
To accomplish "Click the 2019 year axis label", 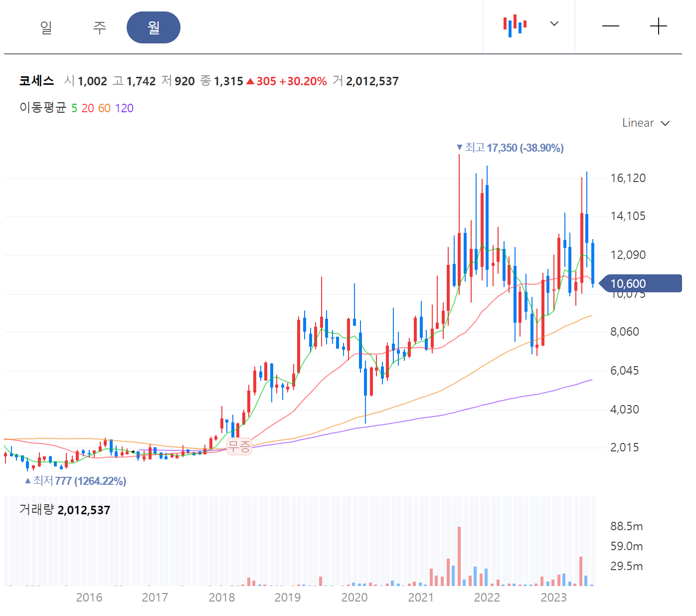I will click(288, 598).
